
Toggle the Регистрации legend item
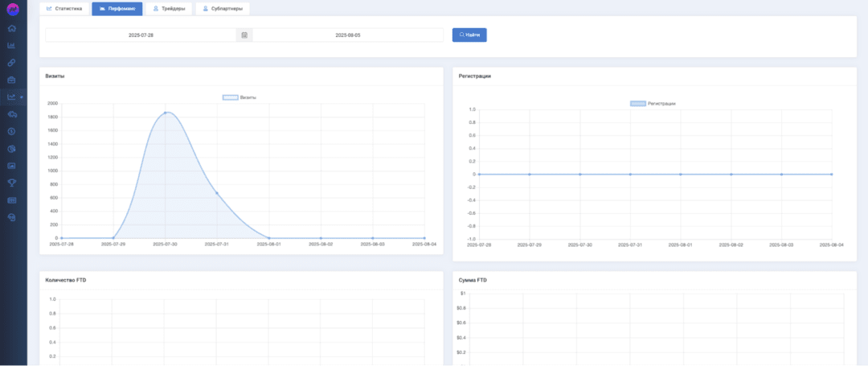coord(653,104)
